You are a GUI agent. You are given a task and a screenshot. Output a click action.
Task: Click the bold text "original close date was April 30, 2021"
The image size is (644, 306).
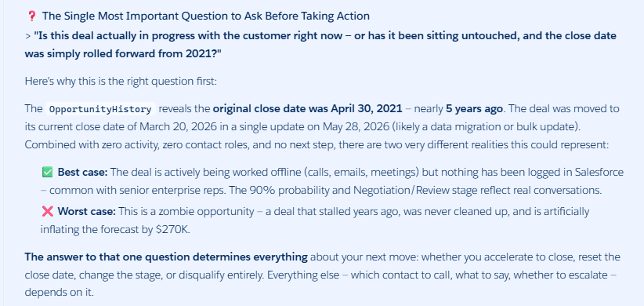(307, 109)
